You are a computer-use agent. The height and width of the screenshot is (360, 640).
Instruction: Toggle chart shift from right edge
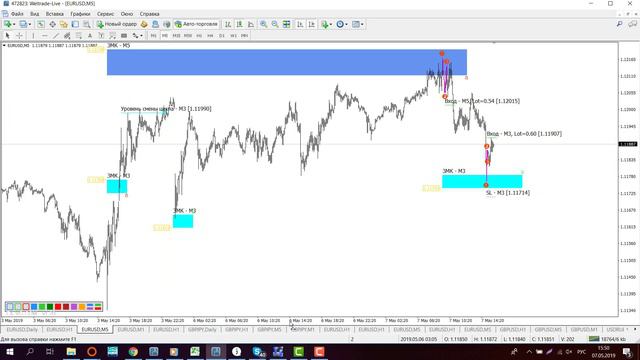tap(311, 24)
